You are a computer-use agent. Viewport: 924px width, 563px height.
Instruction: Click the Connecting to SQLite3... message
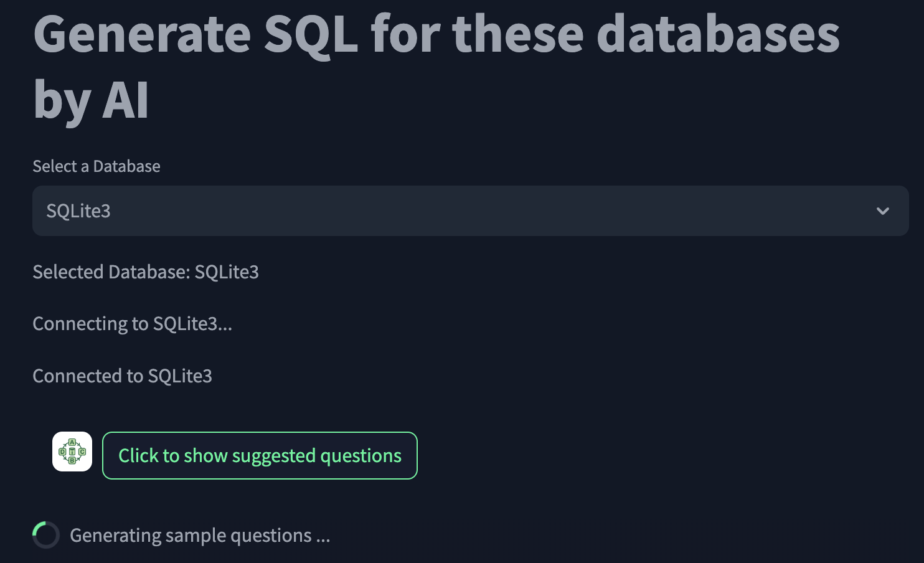[x=132, y=324]
